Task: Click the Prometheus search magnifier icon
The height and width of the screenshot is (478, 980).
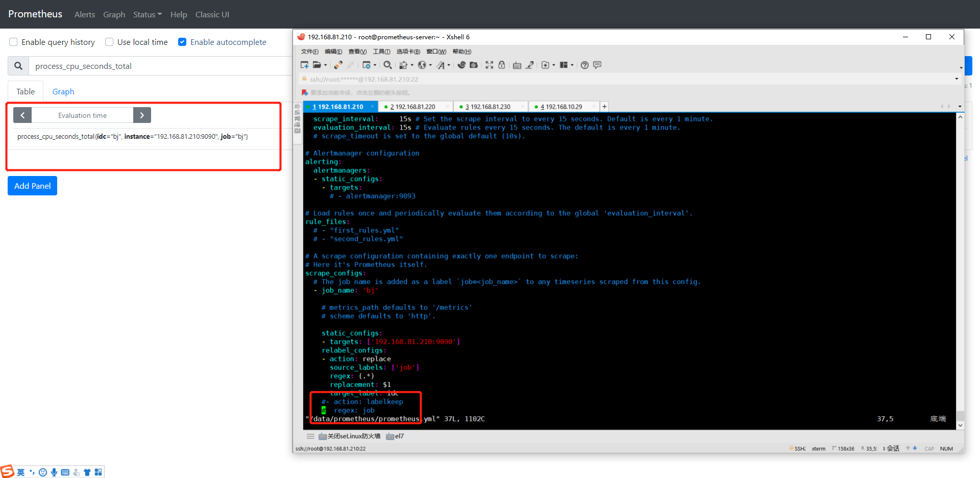Action: [x=18, y=65]
